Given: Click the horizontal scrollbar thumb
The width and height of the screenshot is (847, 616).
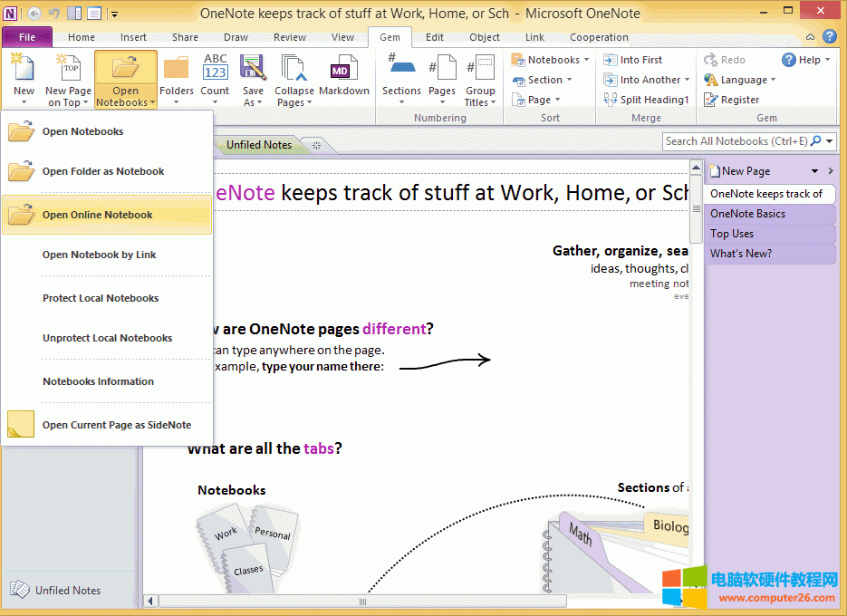Looking at the screenshot, I should (363, 601).
